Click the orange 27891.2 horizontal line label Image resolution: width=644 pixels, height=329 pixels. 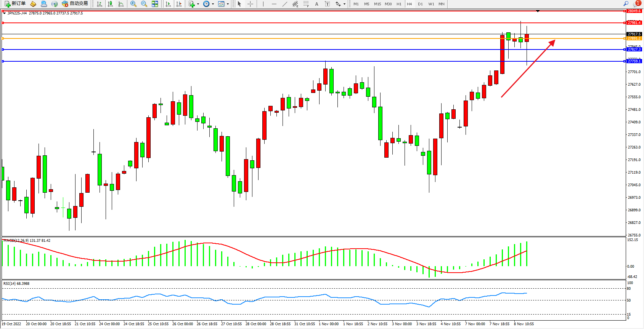click(x=634, y=38)
